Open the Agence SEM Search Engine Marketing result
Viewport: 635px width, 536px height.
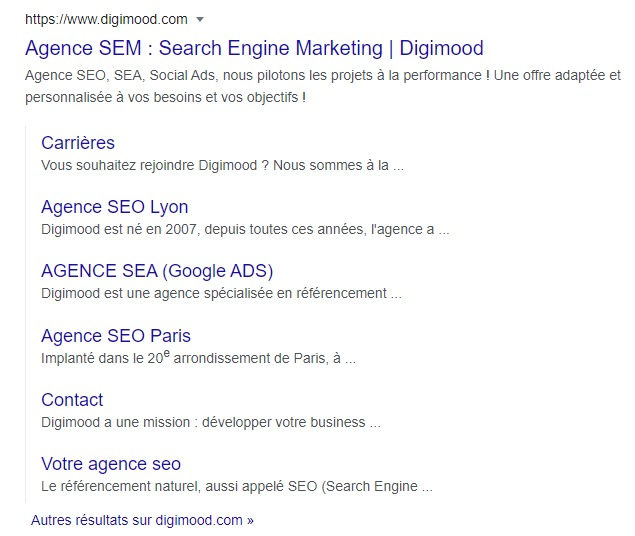(254, 48)
